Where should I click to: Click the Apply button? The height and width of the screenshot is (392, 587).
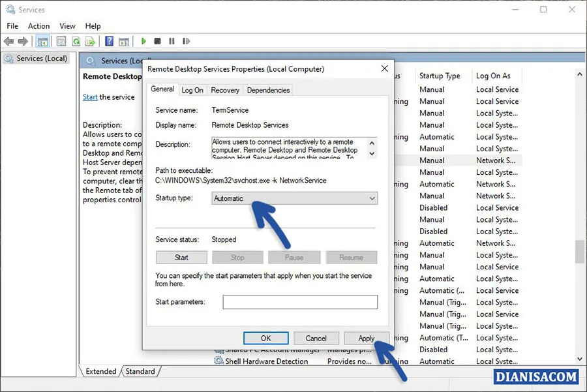click(x=367, y=338)
